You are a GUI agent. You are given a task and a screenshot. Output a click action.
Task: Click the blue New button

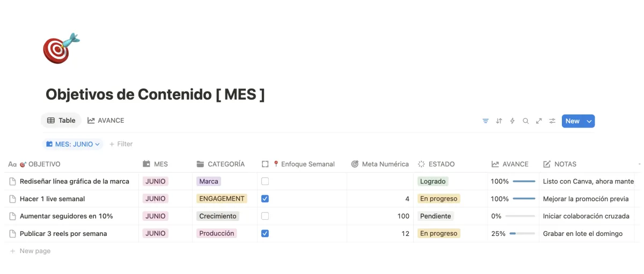click(573, 121)
